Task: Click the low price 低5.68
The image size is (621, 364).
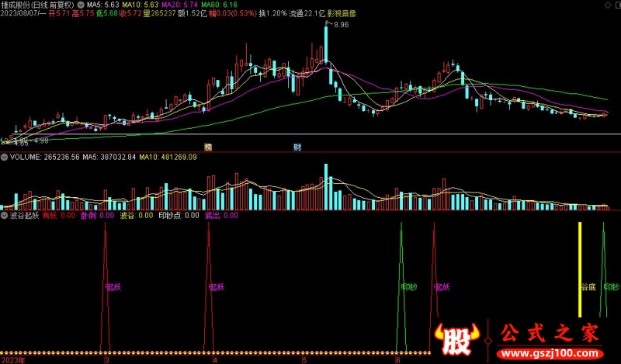Action: [x=107, y=14]
